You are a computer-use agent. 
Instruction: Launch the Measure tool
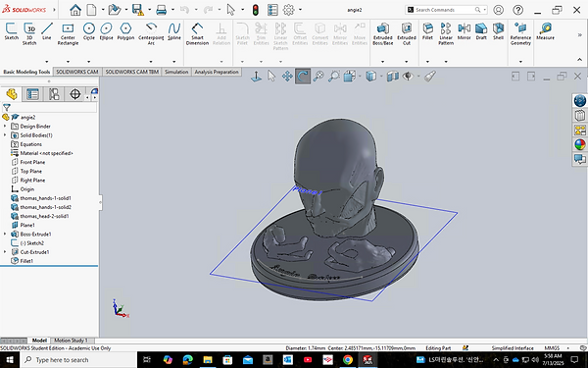pyautogui.click(x=545, y=31)
